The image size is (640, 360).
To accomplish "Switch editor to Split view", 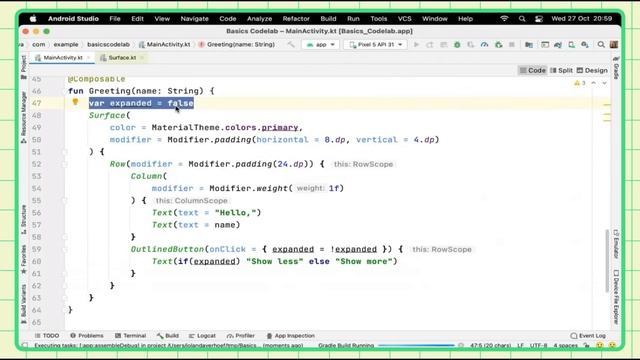I will point(561,70).
